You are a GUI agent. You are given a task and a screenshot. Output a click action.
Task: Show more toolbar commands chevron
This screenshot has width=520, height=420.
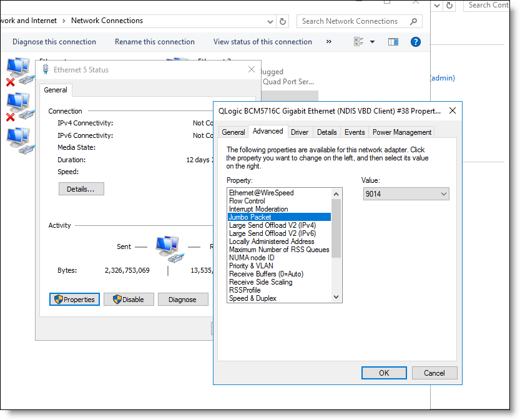point(328,41)
